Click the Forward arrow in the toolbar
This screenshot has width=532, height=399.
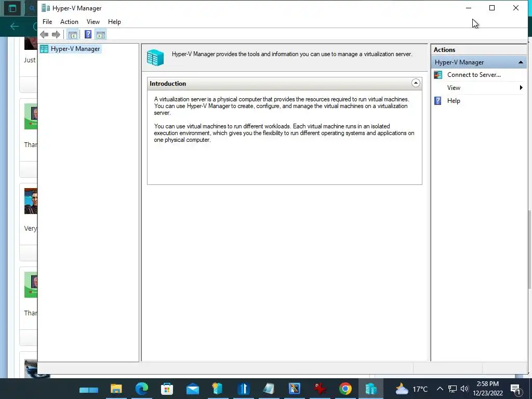(x=56, y=34)
